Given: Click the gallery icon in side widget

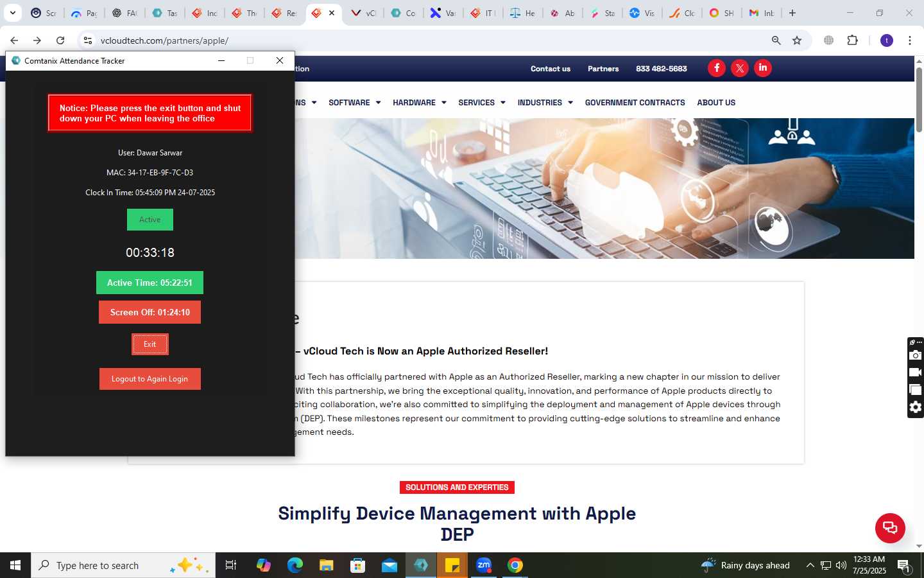Looking at the screenshot, I should point(916,390).
